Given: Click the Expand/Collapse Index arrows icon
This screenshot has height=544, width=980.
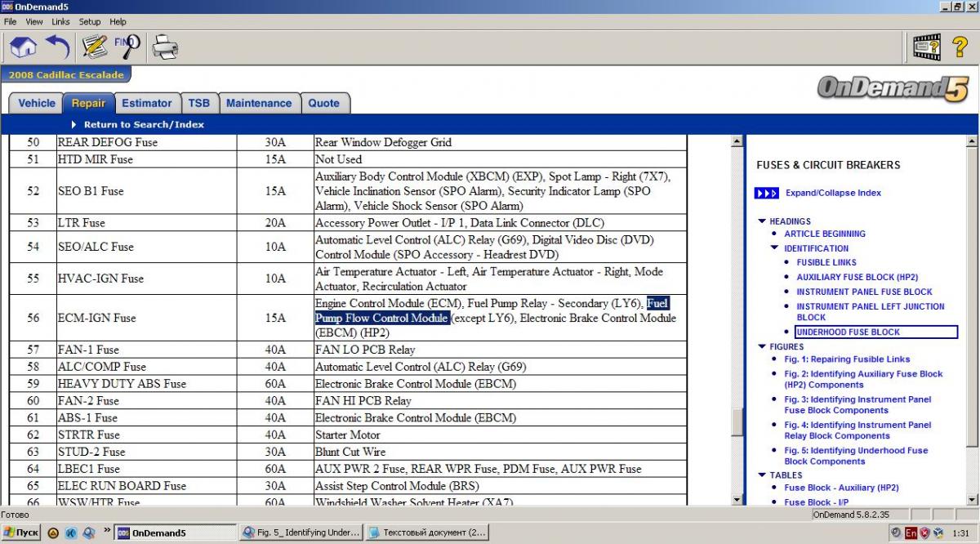Looking at the screenshot, I should click(x=766, y=194).
